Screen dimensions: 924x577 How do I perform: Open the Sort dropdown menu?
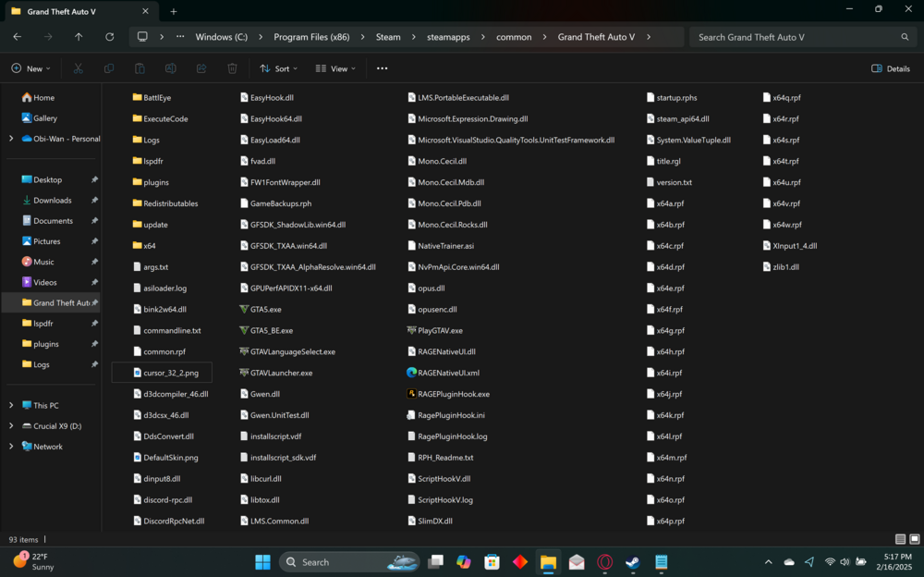279,68
